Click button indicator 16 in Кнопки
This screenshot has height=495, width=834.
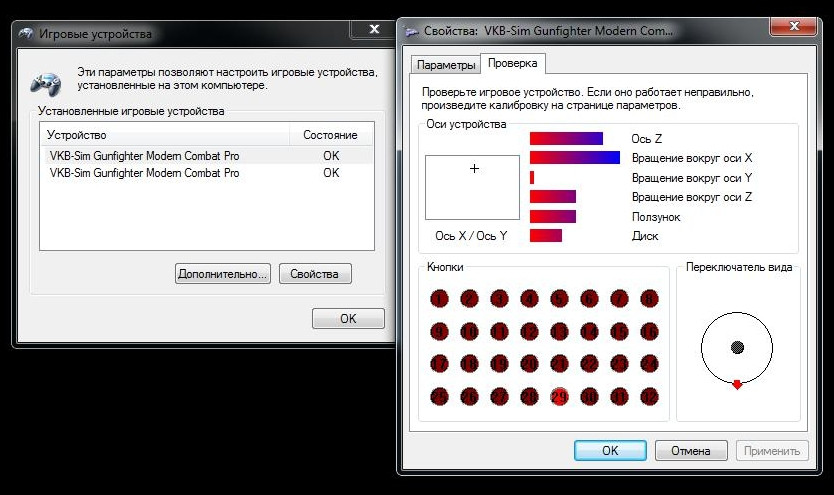[x=649, y=332]
